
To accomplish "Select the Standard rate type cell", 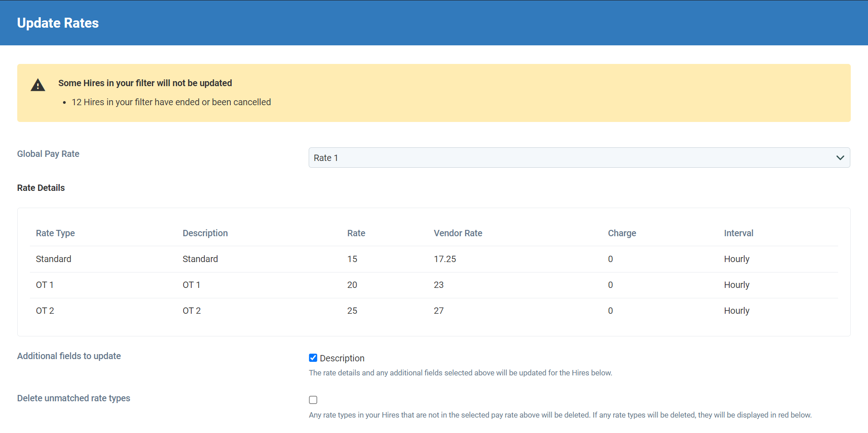I will pyautogui.click(x=53, y=259).
